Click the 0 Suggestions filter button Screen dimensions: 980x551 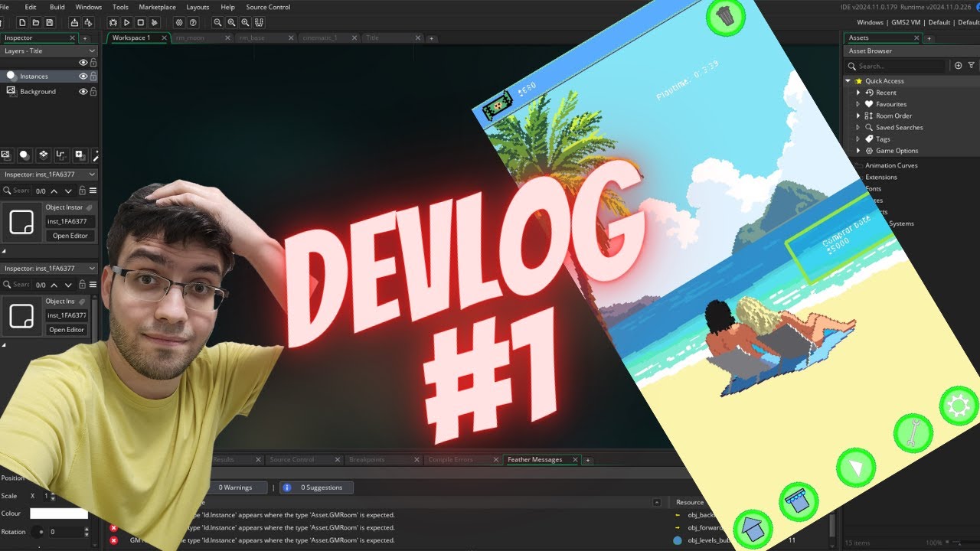[x=315, y=487]
